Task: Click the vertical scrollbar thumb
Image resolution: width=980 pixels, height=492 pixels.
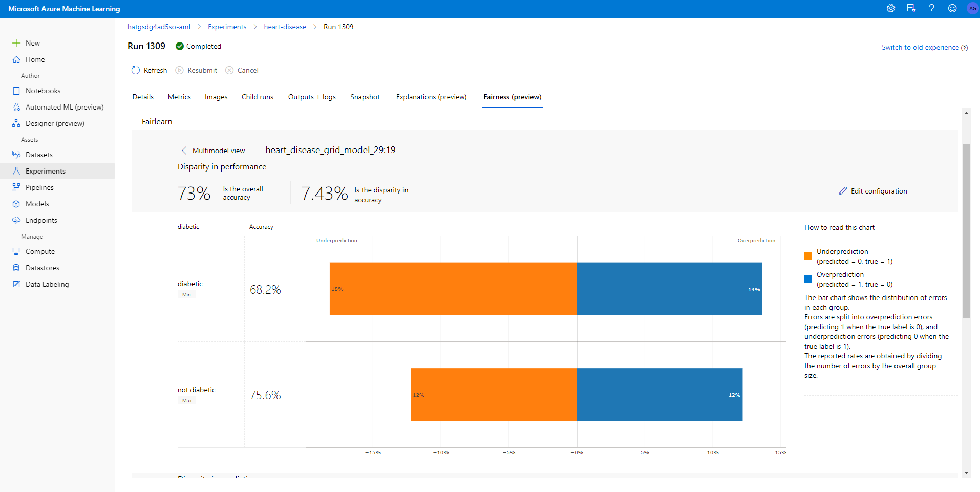Action: pos(966,231)
